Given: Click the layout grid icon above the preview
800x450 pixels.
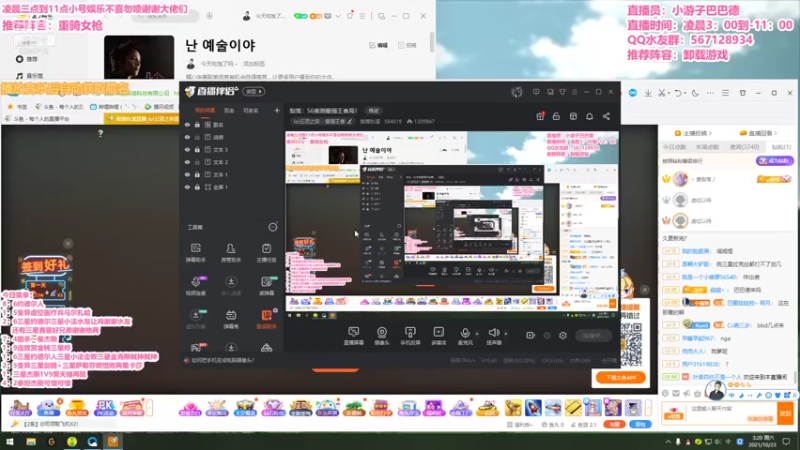Looking at the screenshot, I should click(573, 116).
